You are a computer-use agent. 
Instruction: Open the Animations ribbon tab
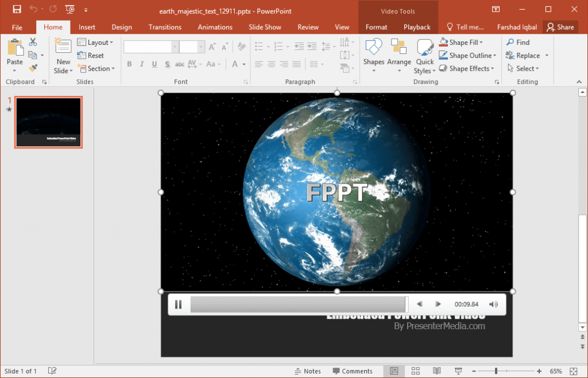point(215,26)
